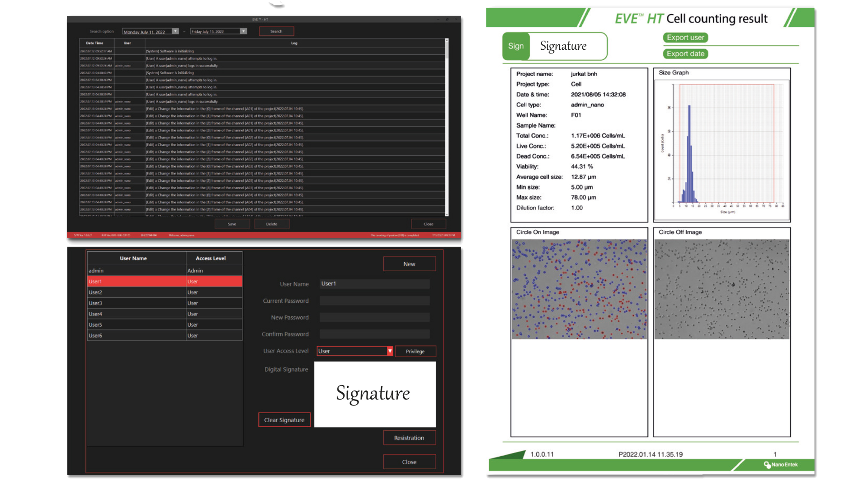This screenshot has width=868, height=491.
Task: Click the Date Time column header
Action: pos(94,43)
